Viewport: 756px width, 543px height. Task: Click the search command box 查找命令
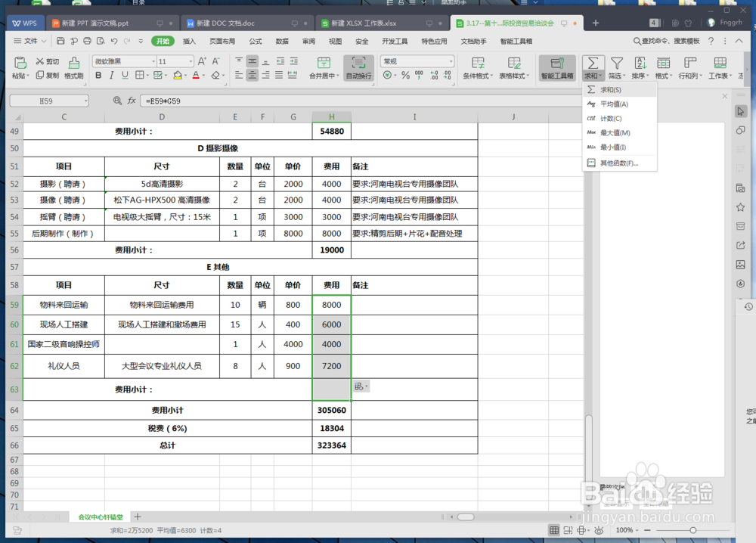(x=666, y=41)
